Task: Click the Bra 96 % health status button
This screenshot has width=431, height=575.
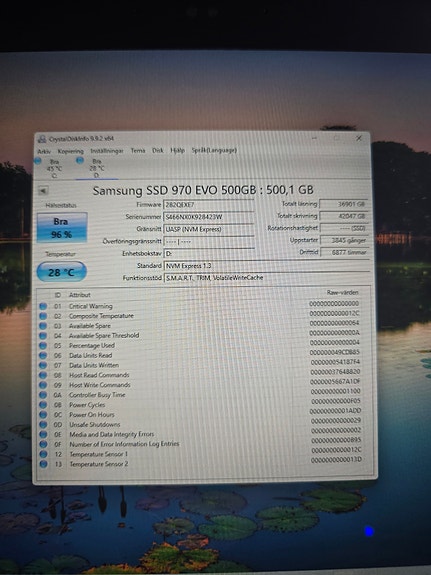Action: click(x=62, y=227)
